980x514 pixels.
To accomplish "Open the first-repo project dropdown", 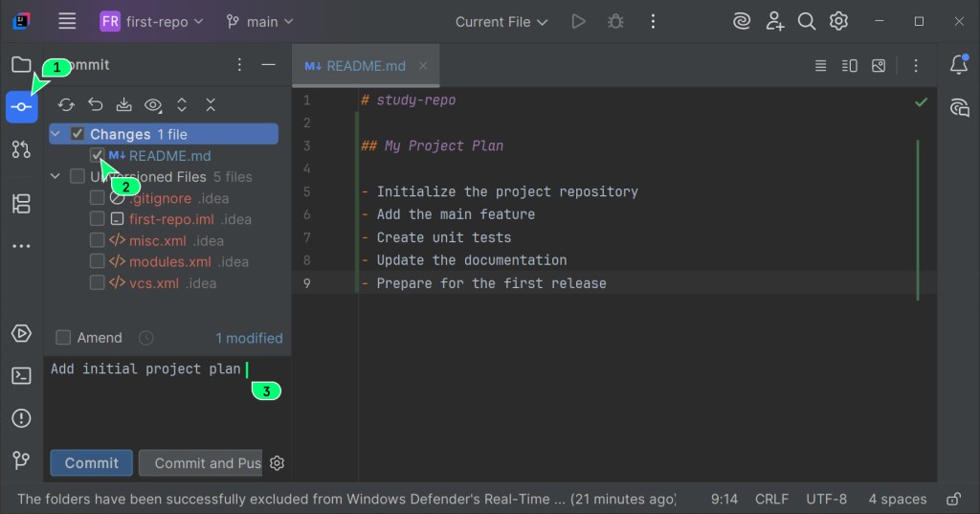I will [x=151, y=21].
